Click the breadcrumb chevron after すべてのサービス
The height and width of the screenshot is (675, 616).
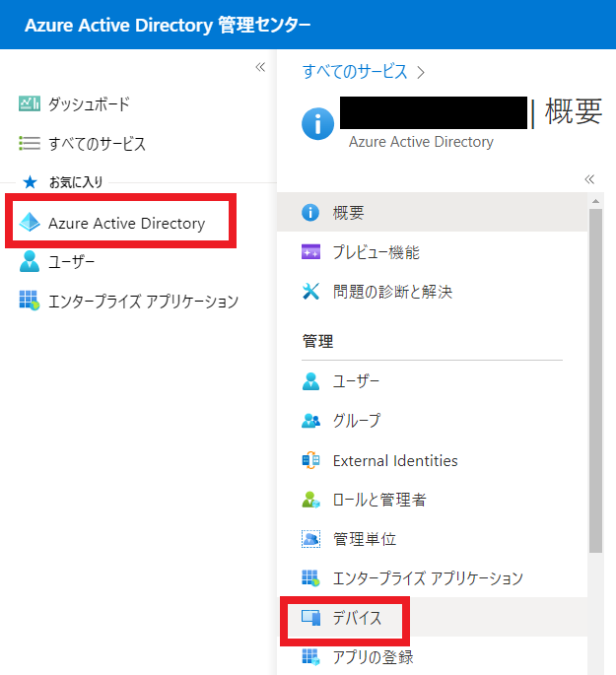(421, 72)
